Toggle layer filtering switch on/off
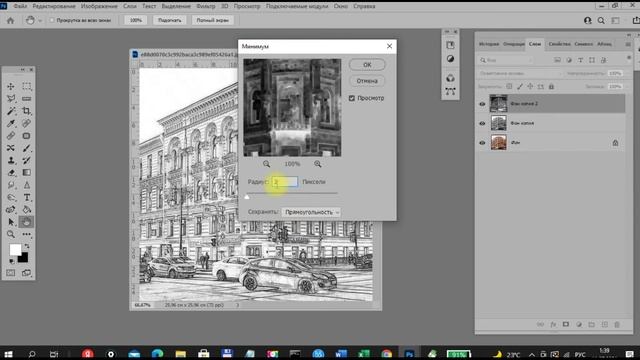Image resolution: width=640 pixels, height=360 pixels. click(x=629, y=58)
